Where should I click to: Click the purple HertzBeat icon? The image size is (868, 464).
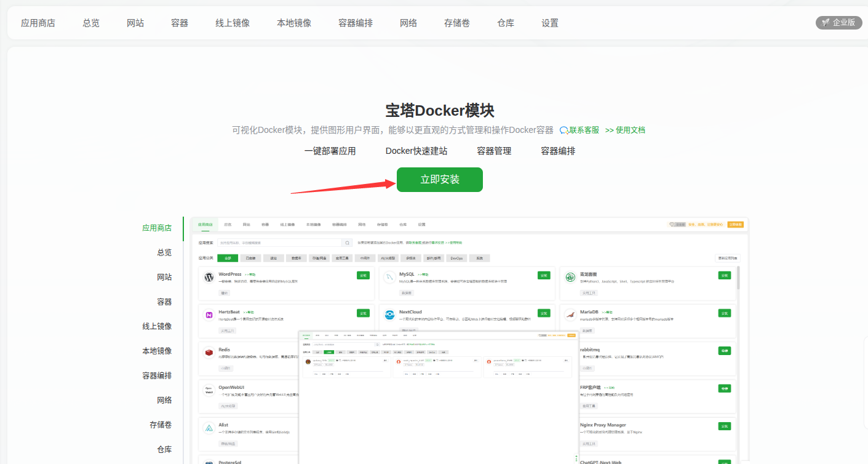coord(209,315)
